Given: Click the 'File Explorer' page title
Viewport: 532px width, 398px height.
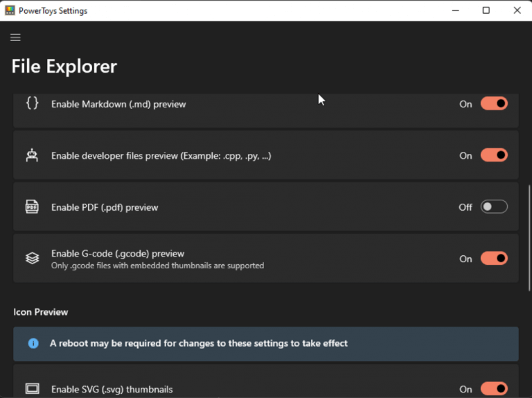Looking at the screenshot, I should click(x=64, y=67).
